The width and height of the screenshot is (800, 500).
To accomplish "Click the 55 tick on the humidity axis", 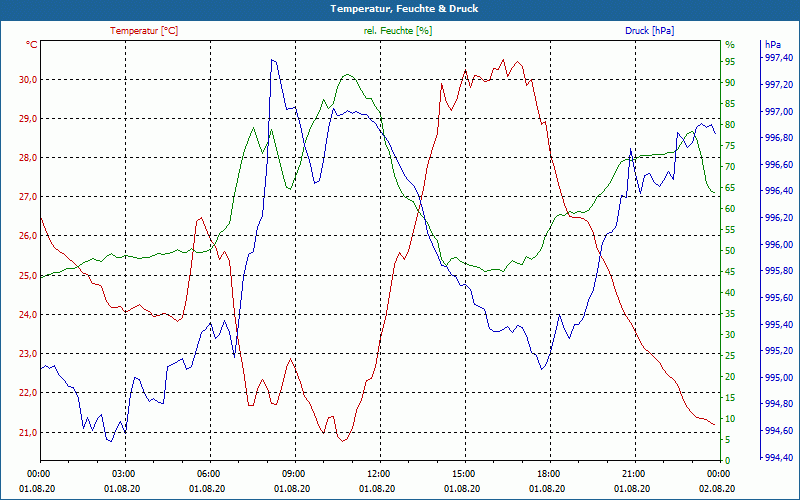I will tap(730, 230).
